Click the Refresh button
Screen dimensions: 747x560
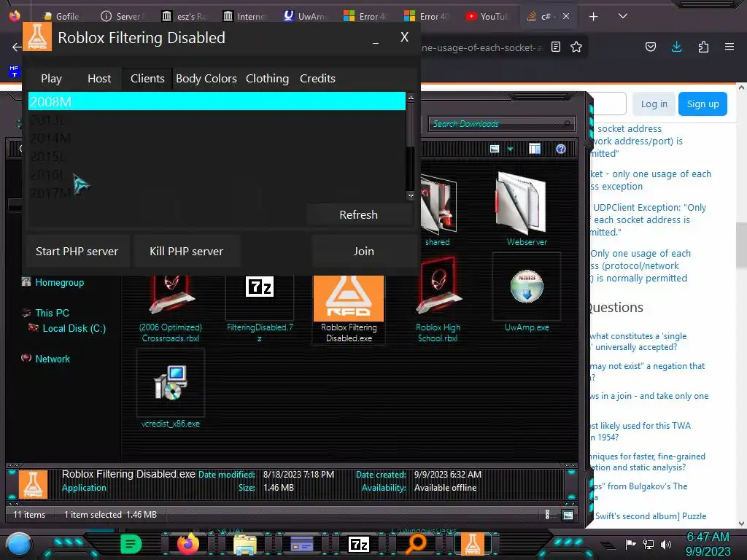pos(359,215)
